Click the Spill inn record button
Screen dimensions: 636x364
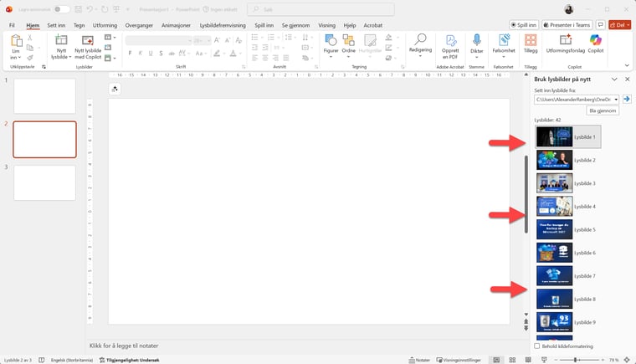pos(524,25)
